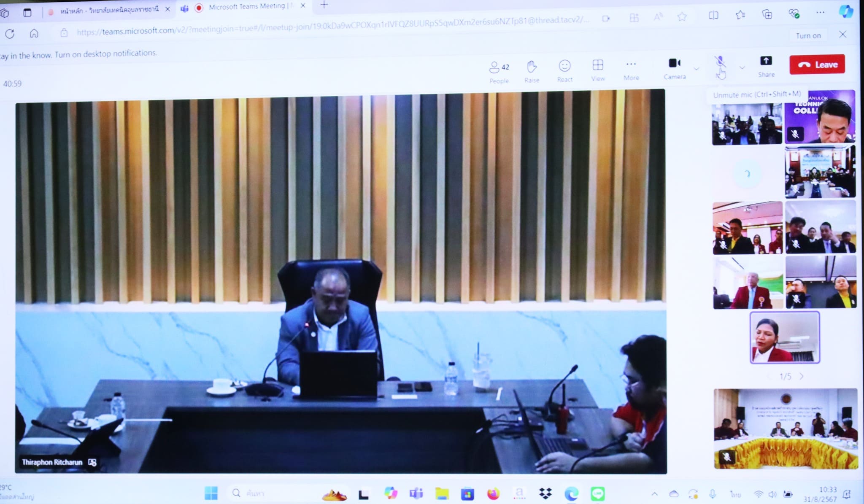Viewport: 864px width, 504px height.
Task: Go to next page of participant videos
Action: point(802,376)
